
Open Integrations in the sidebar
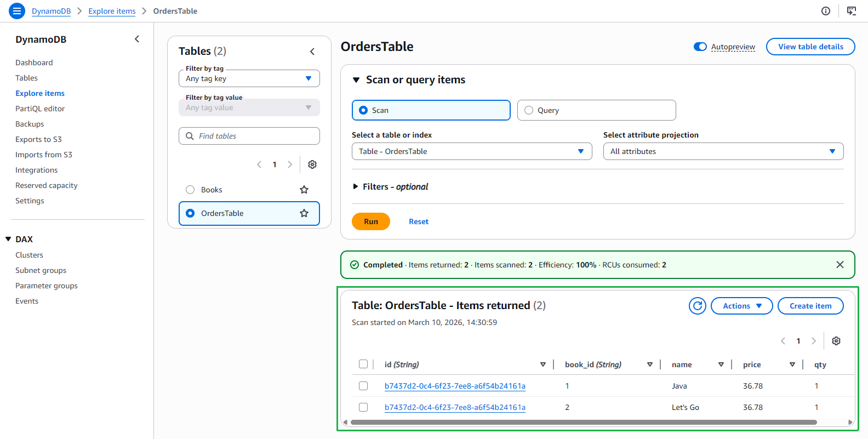pos(36,170)
